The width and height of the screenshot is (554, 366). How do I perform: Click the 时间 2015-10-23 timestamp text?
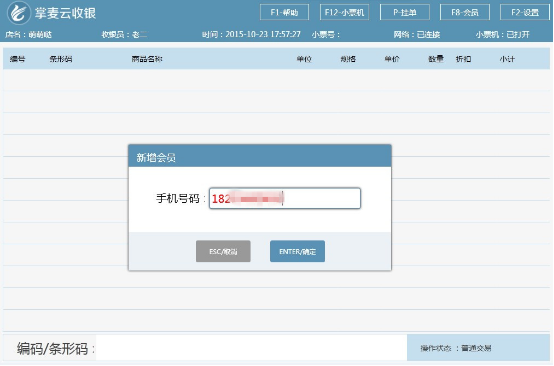click(x=251, y=34)
